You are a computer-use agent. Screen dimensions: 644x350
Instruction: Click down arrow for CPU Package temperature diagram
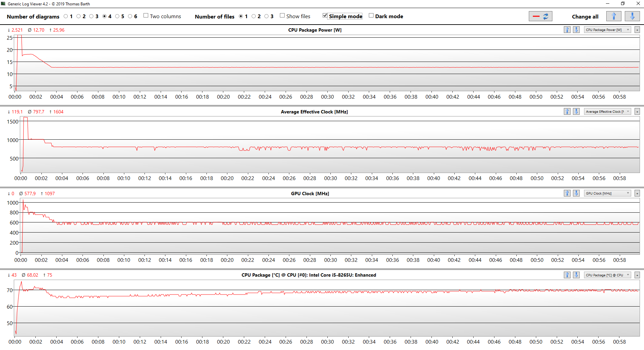(576, 275)
